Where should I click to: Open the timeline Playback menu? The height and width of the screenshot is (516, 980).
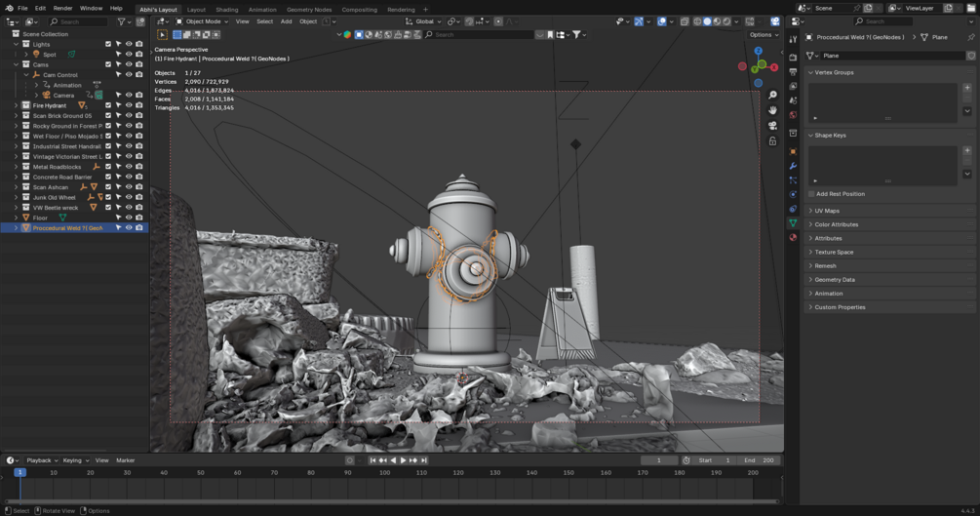(42, 460)
